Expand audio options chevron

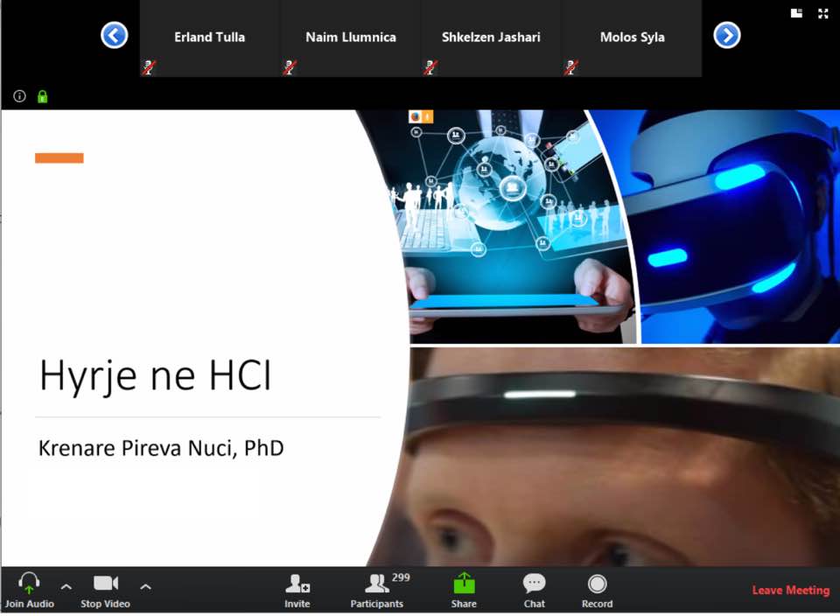click(x=66, y=586)
